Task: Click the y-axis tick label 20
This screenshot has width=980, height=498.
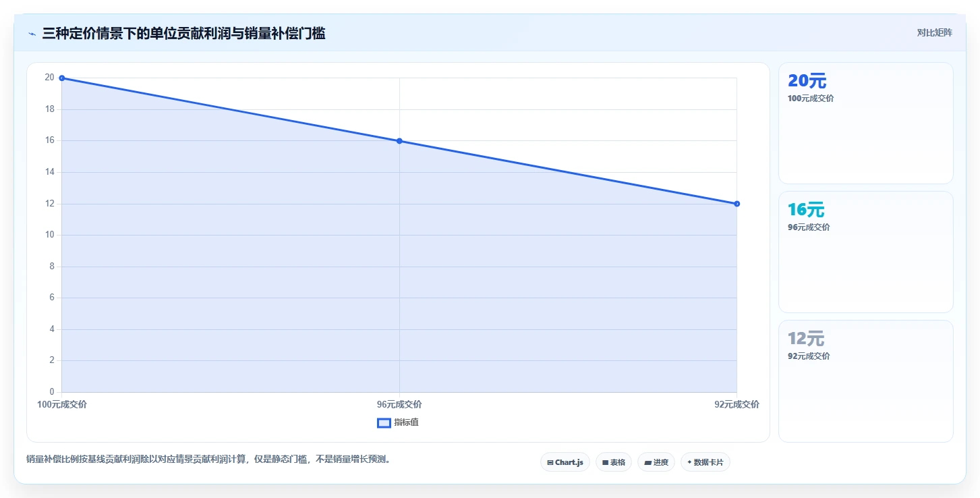Action: (49, 78)
